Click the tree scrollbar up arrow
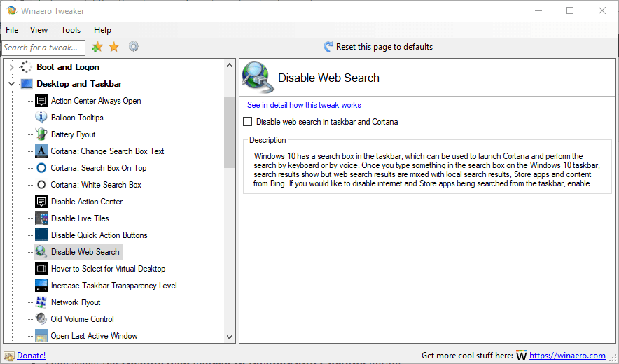This screenshot has width=619, height=364. click(230, 65)
